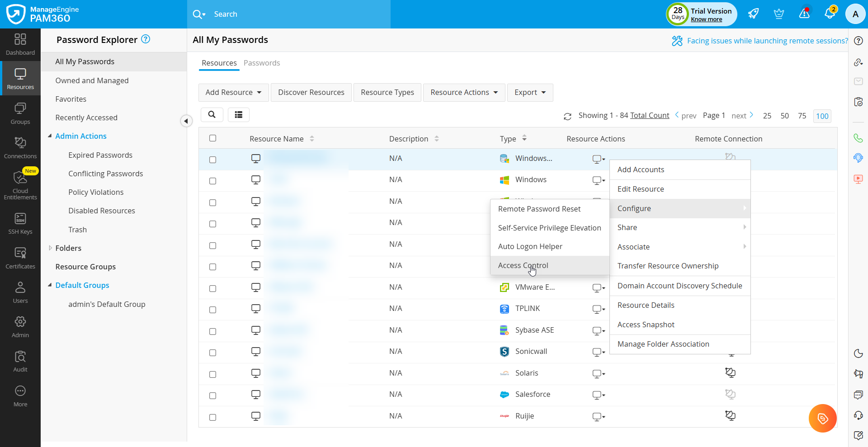
Task: Tick the select-all checkbox in table header
Action: tap(213, 138)
